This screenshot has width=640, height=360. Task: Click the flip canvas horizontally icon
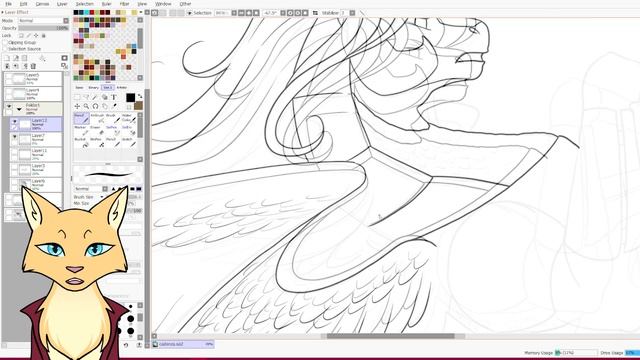pos(315,13)
